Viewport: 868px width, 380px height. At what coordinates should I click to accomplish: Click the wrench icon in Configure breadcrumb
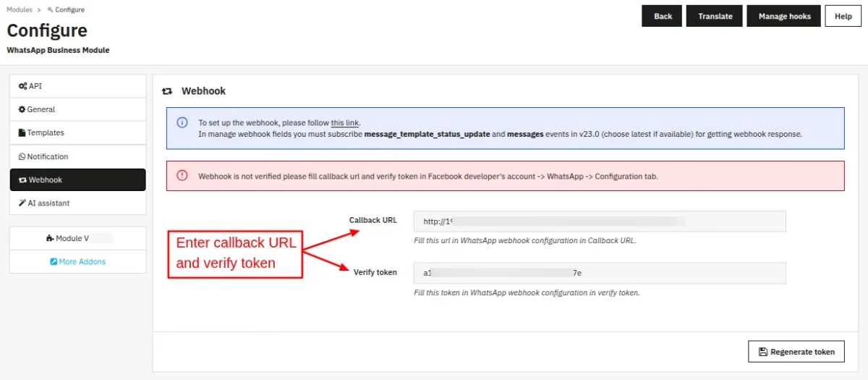tap(50, 9)
